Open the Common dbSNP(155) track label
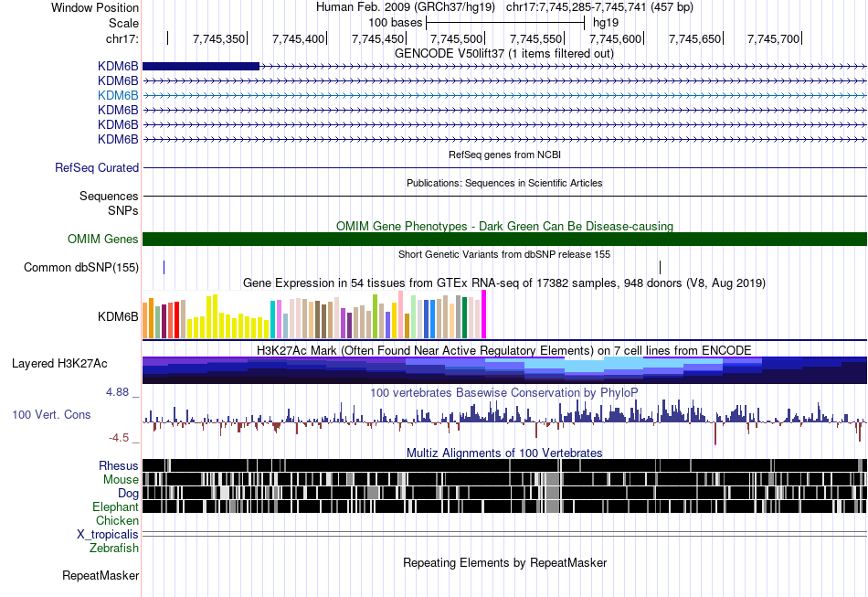Image resolution: width=868 pixels, height=597 pixels. coord(81,268)
